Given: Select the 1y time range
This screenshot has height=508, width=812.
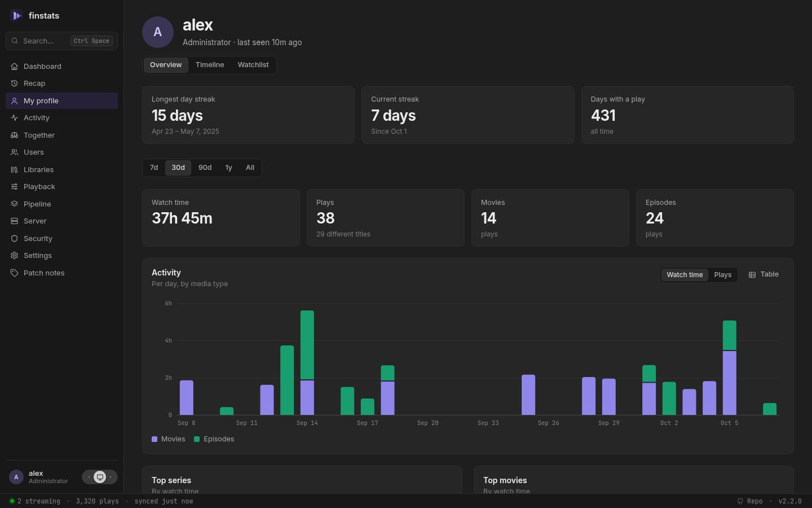Looking at the screenshot, I should pos(229,168).
